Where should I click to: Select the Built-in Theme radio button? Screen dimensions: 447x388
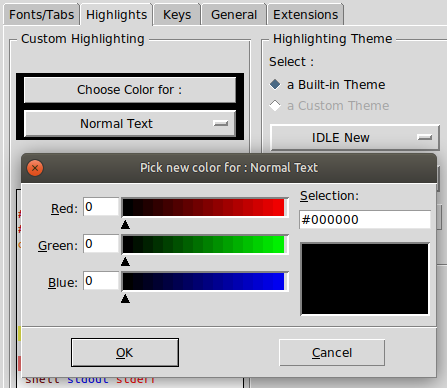275,84
